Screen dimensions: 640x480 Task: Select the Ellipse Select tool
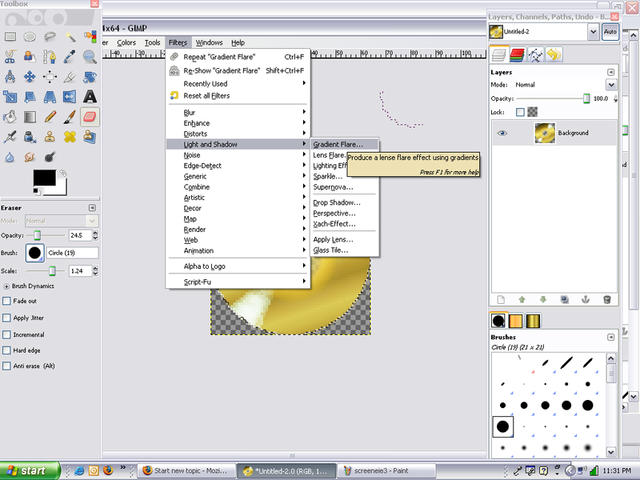click(29, 37)
